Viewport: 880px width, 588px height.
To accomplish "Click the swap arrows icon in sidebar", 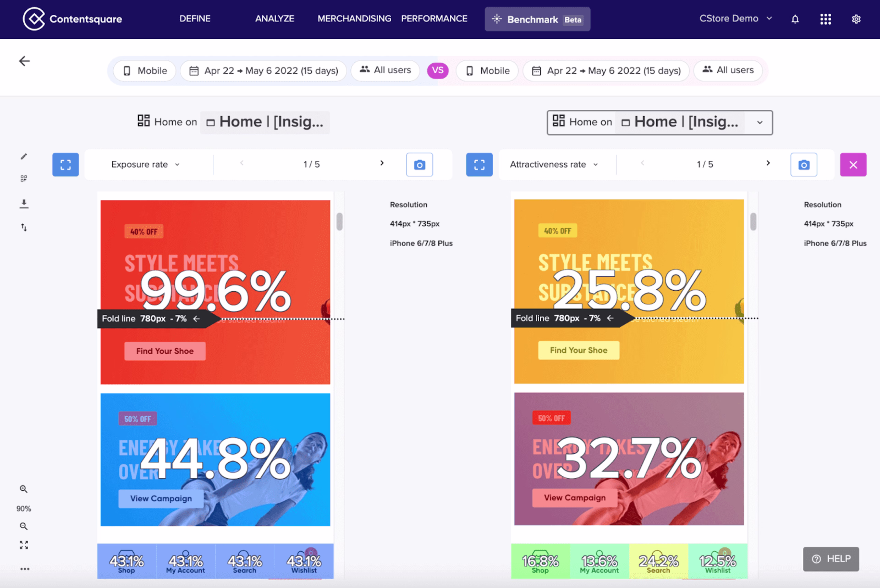I will tap(24, 227).
